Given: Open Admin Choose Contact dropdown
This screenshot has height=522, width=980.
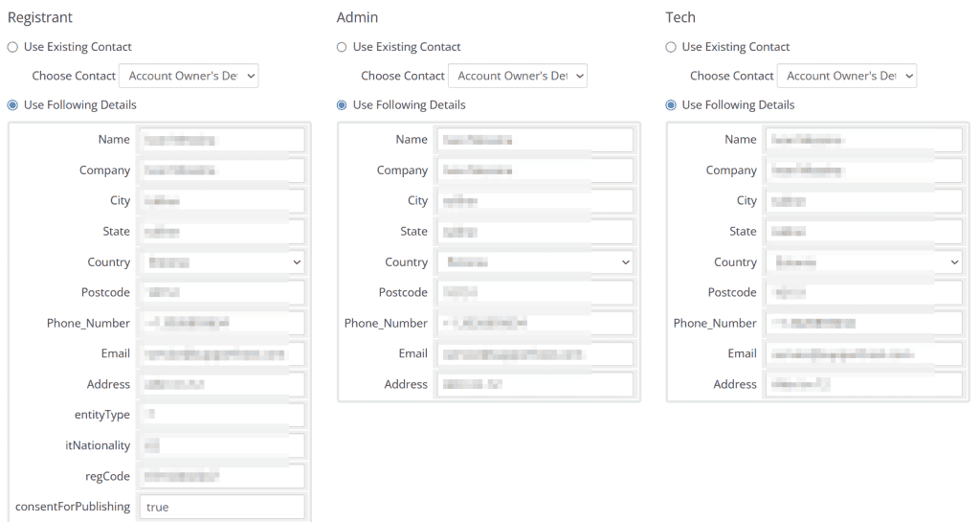Looking at the screenshot, I should pos(518,76).
